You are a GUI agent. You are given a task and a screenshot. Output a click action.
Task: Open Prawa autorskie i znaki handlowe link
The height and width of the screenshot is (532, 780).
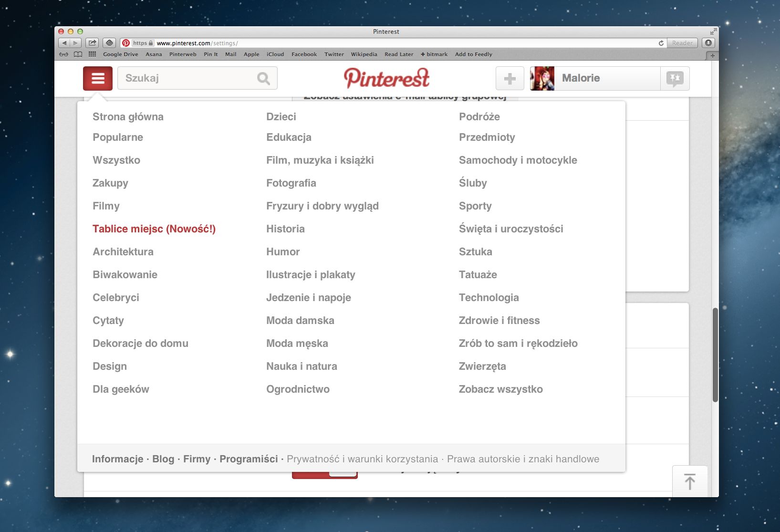(523, 459)
